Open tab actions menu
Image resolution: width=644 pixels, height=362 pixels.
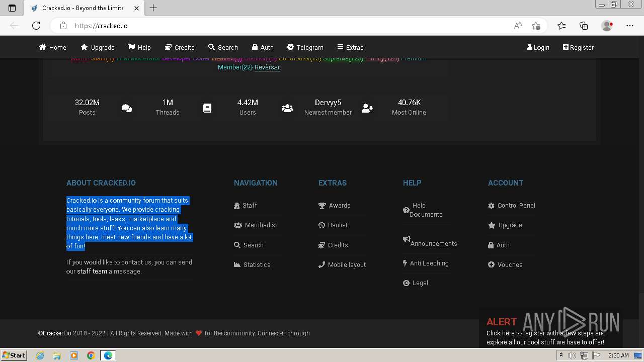tap(12, 8)
